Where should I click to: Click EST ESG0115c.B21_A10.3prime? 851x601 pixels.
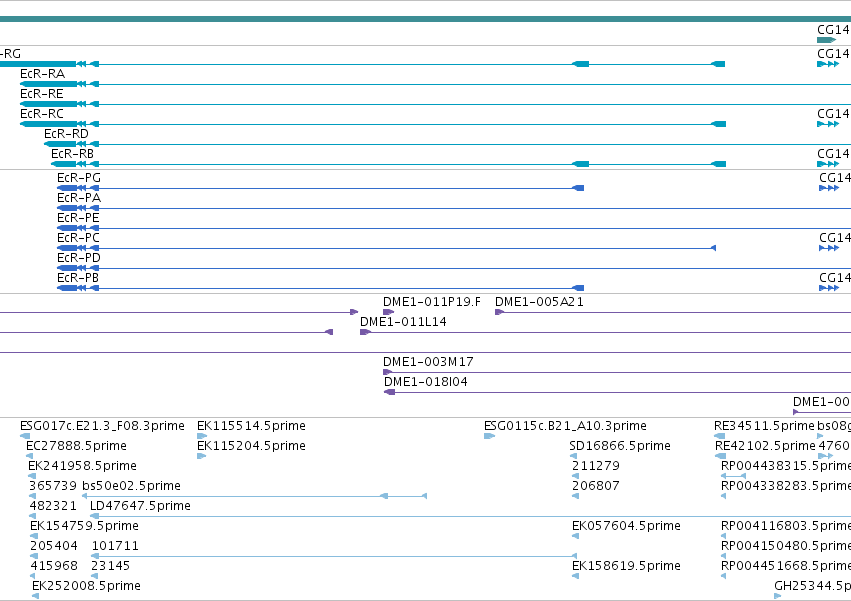[566, 426]
